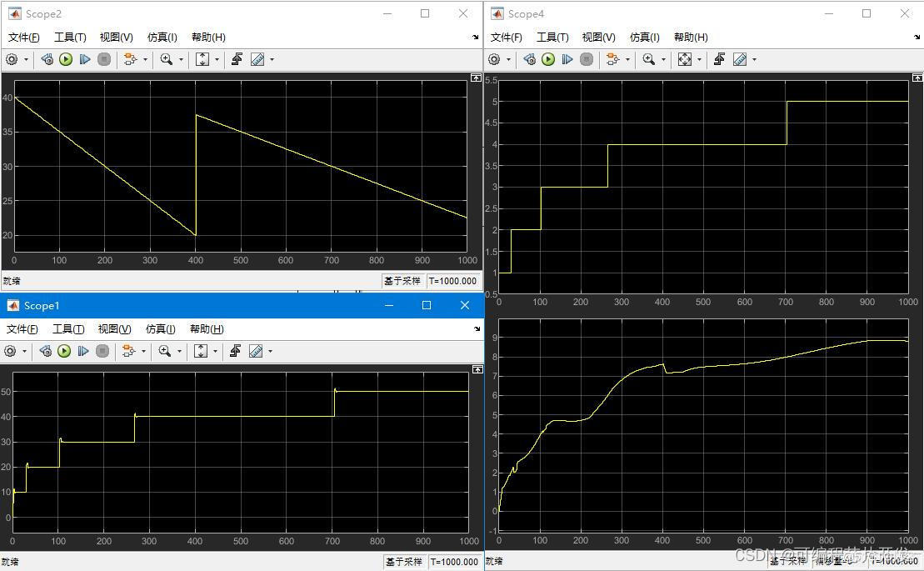Open triggers tool in Scope4
The width and height of the screenshot is (924, 571).
click(720, 59)
